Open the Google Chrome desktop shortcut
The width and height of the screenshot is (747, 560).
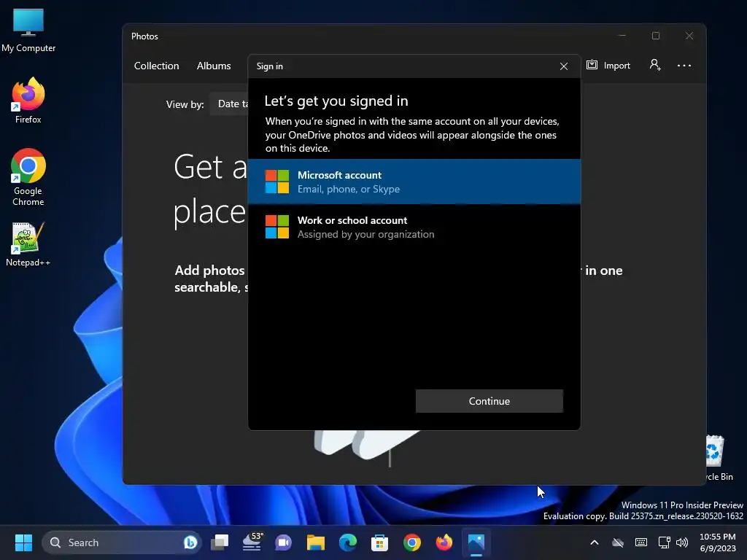point(28,177)
